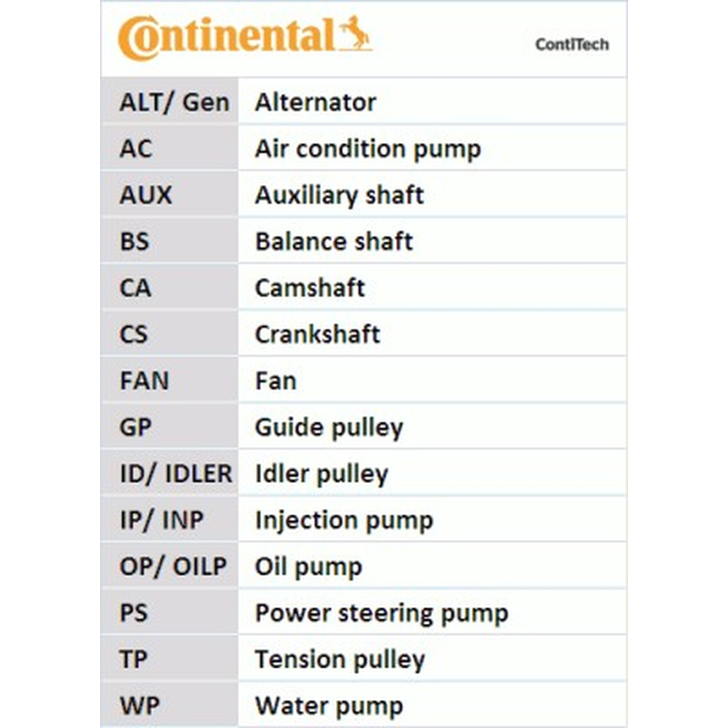Click the Power steering pump description

380,613
